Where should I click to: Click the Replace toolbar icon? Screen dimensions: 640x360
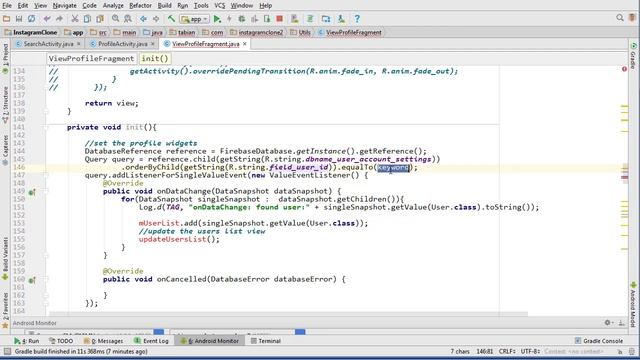tap(128, 19)
